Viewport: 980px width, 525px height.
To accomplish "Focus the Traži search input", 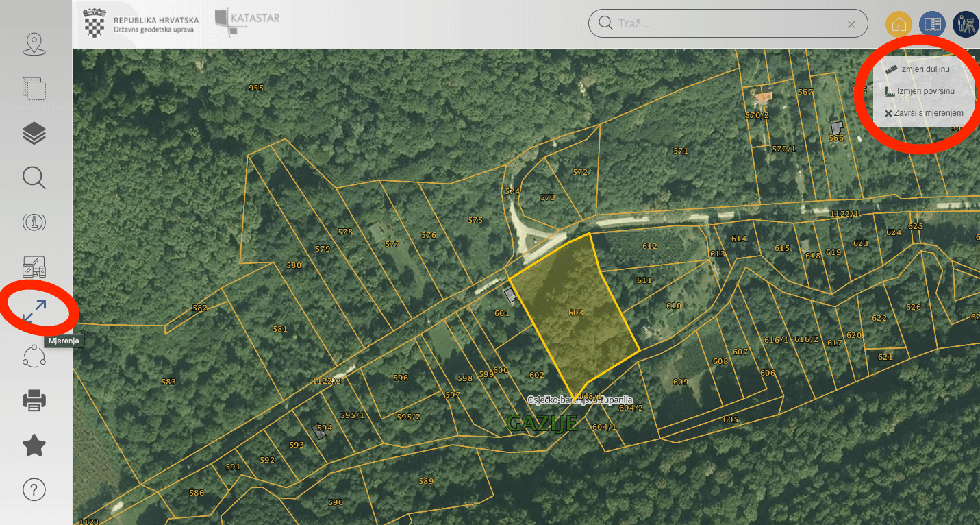I will tap(728, 24).
